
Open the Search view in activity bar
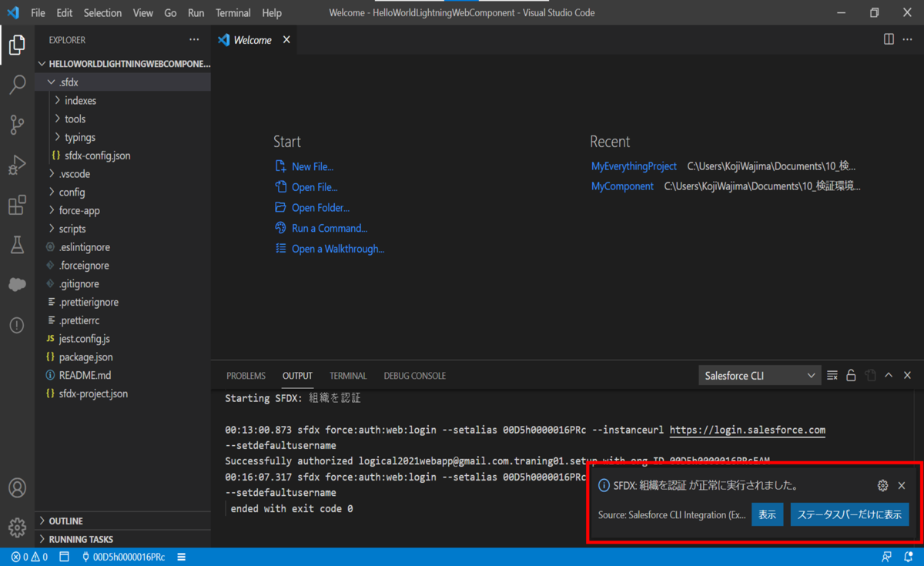click(x=17, y=84)
